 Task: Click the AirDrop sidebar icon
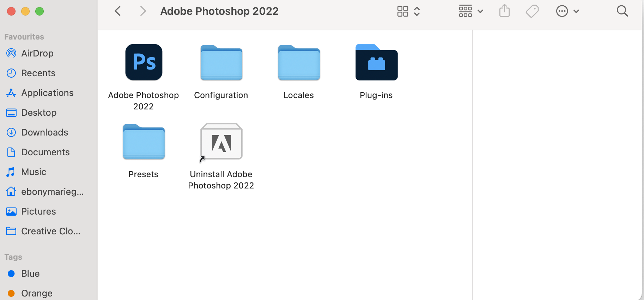[x=11, y=53]
